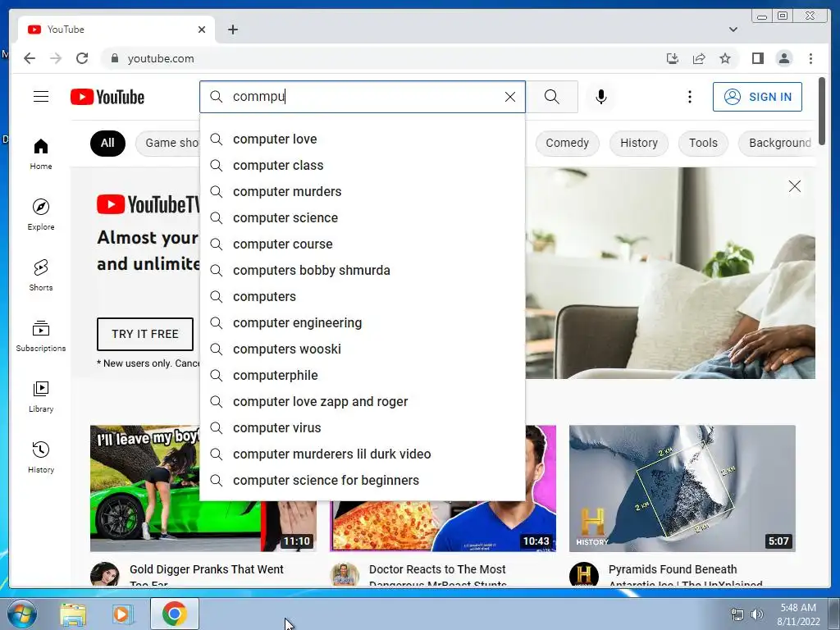Click the YouTube logo
Viewport: 840px width, 630px height.
[107, 97]
